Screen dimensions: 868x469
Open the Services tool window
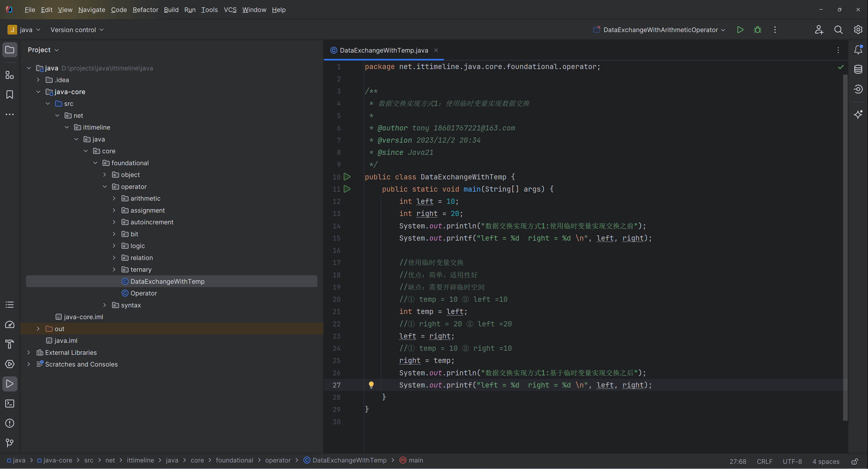pyautogui.click(x=10, y=364)
